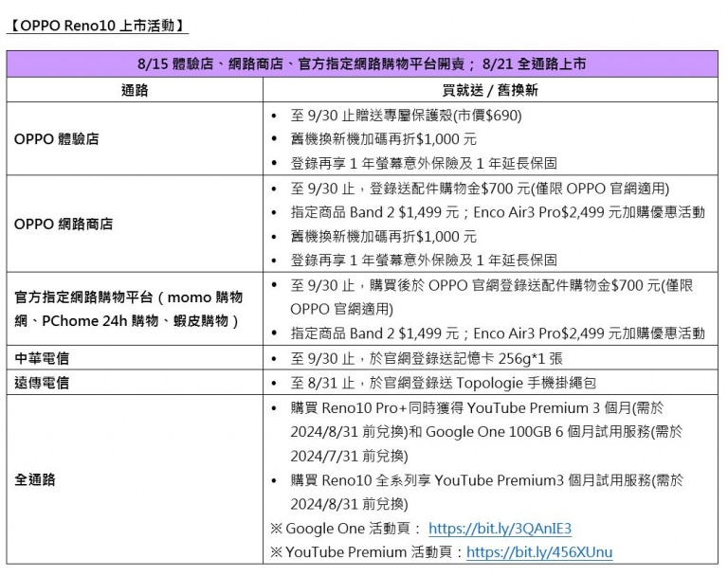The width and height of the screenshot is (728, 576).
Task: Click the line 於官網登錄送 Topologie 手機掛繩包
Action: click(443, 383)
